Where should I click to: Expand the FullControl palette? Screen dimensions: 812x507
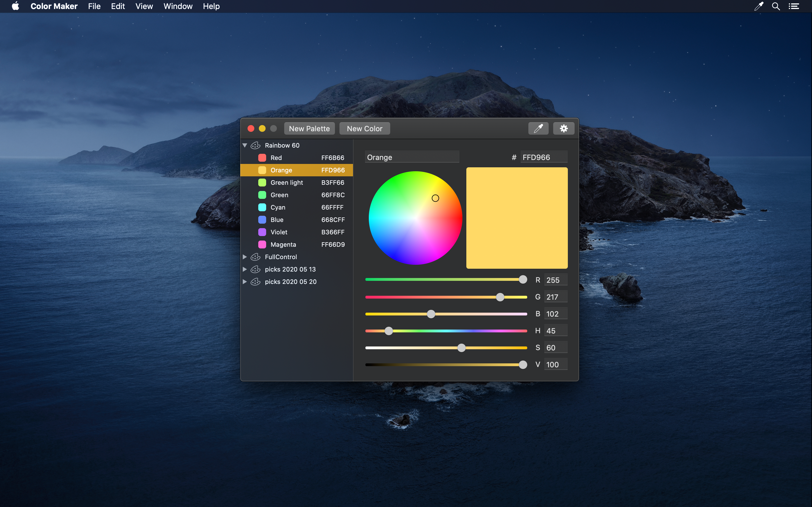click(245, 257)
